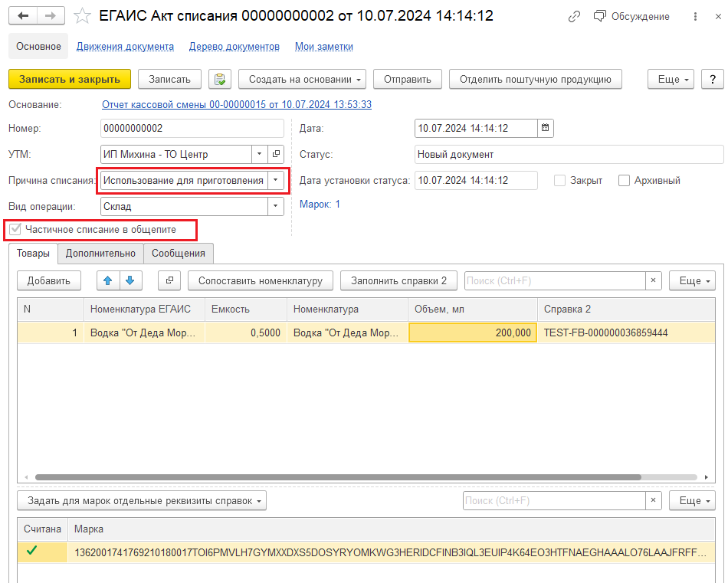Expand the Причина списания dropdown

[x=276, y=181]
